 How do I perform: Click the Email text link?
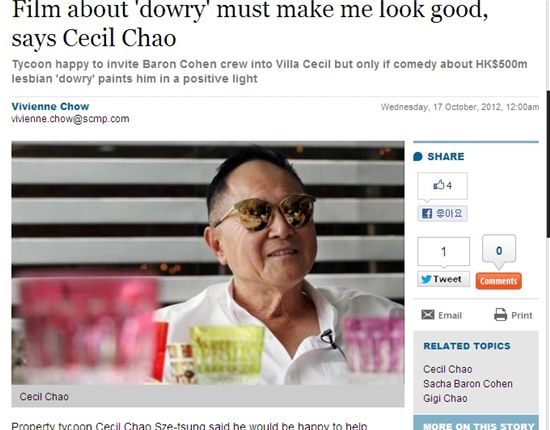[x=450, y=315]
